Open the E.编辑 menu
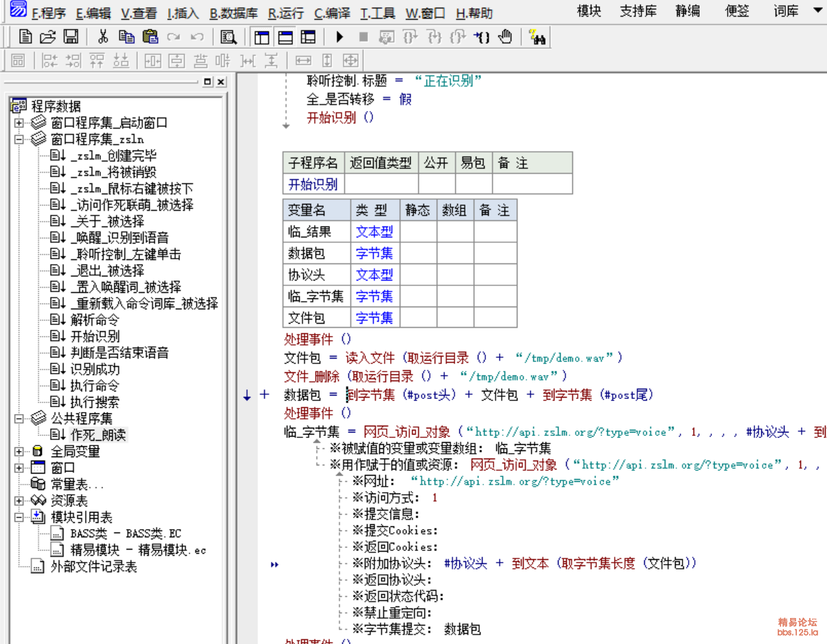 [x=93, y=13]
